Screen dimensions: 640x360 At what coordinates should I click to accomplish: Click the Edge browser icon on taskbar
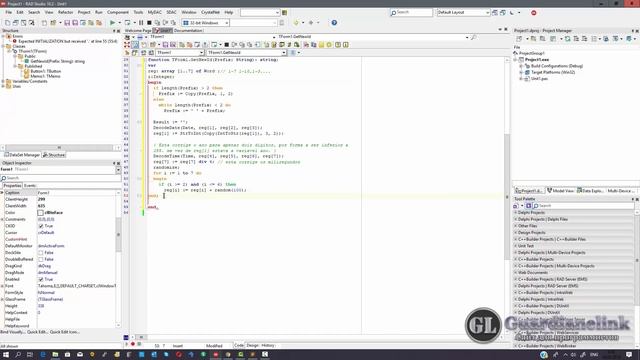click(43, 355)
